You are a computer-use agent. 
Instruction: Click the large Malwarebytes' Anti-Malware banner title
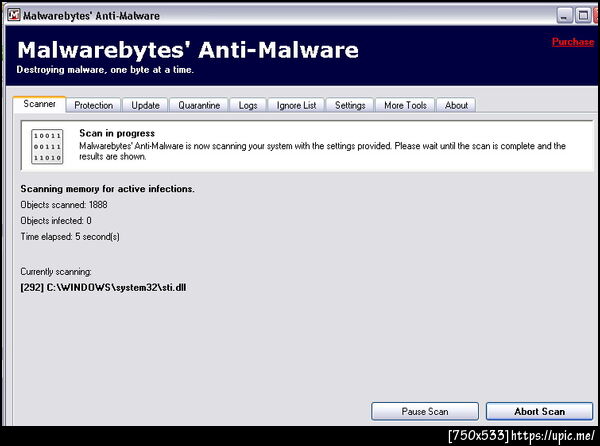188,50
